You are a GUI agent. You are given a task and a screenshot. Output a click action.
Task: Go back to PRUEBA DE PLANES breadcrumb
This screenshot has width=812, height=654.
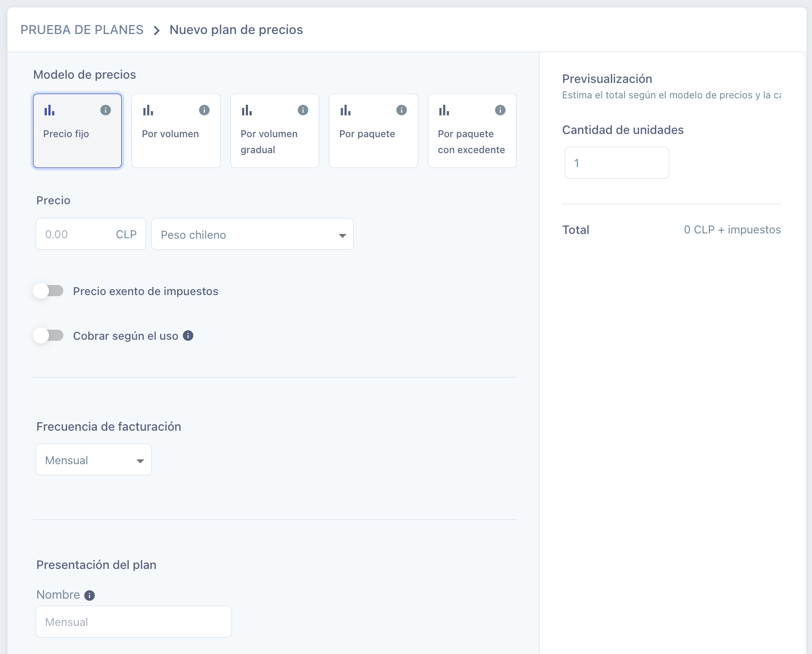point(82,30)
